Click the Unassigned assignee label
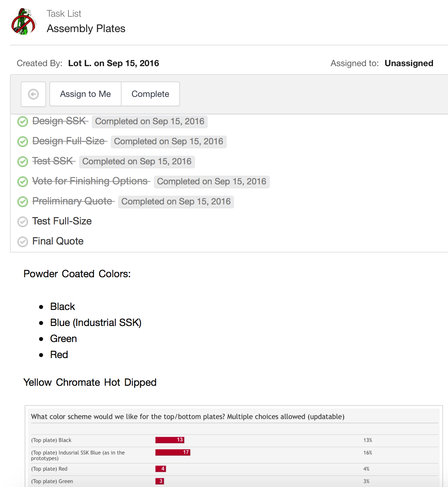 (409, 63)
